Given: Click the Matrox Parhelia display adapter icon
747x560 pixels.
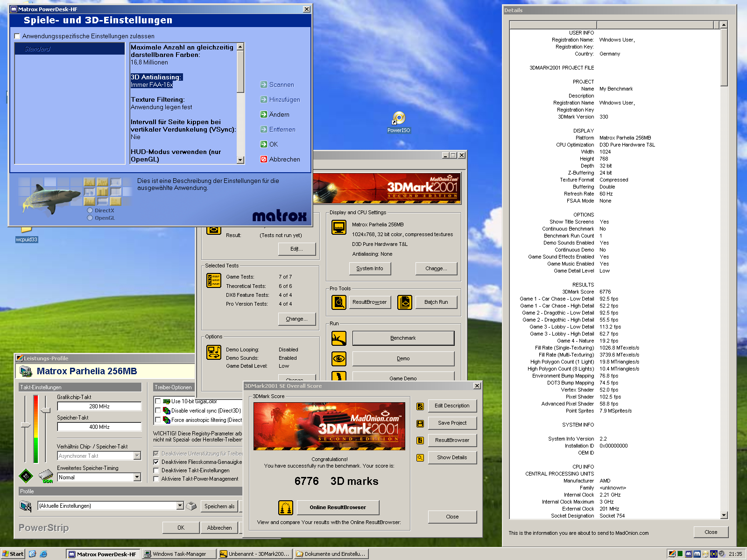Looking at the screenshot, I should point(25,371).
